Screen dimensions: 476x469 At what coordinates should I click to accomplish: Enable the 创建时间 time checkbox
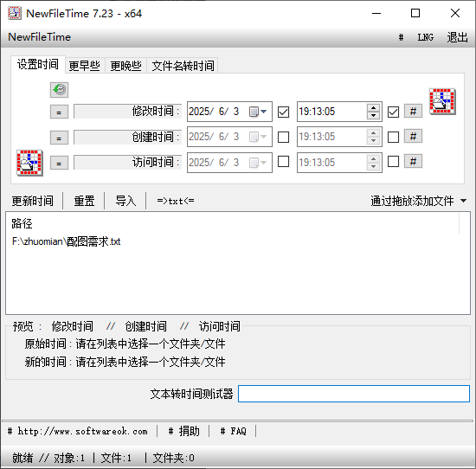(393, 137)
